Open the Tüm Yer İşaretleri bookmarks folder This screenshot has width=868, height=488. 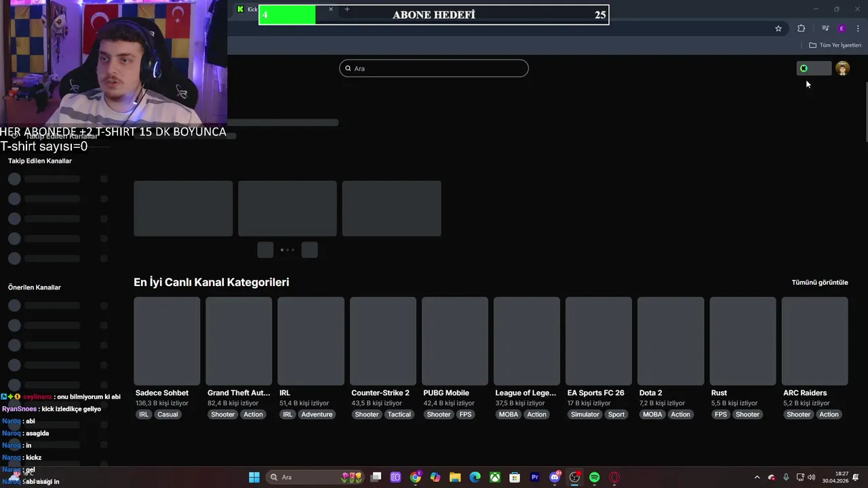[835, 45]
